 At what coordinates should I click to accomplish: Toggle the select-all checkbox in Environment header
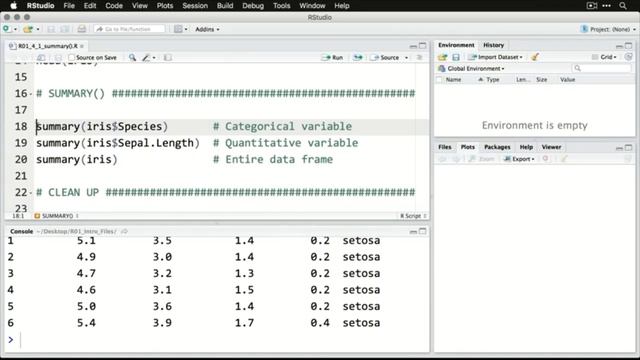coord(439,80)
